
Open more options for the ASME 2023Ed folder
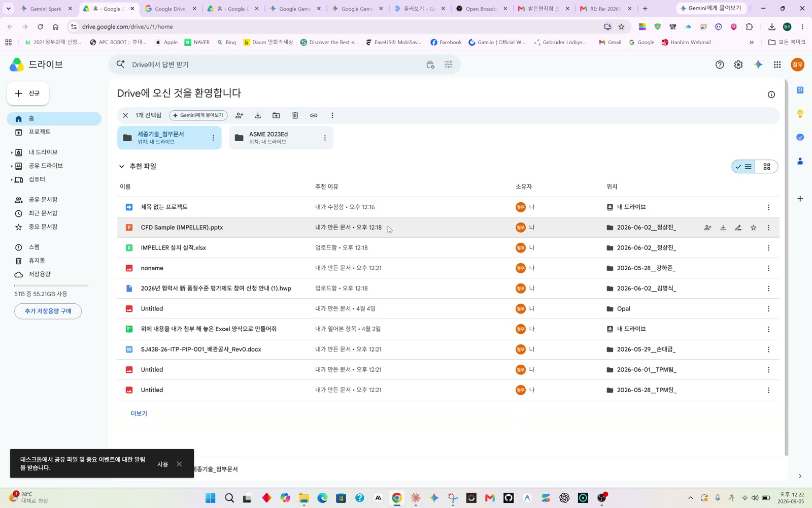[325, 138]
